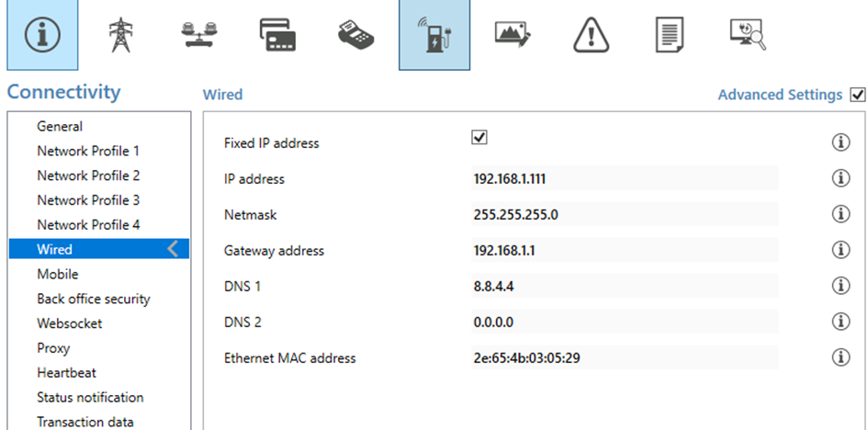Viewport: 868px width, 430px height.
Task: Open the document log icon
Action: coord(670,34)
